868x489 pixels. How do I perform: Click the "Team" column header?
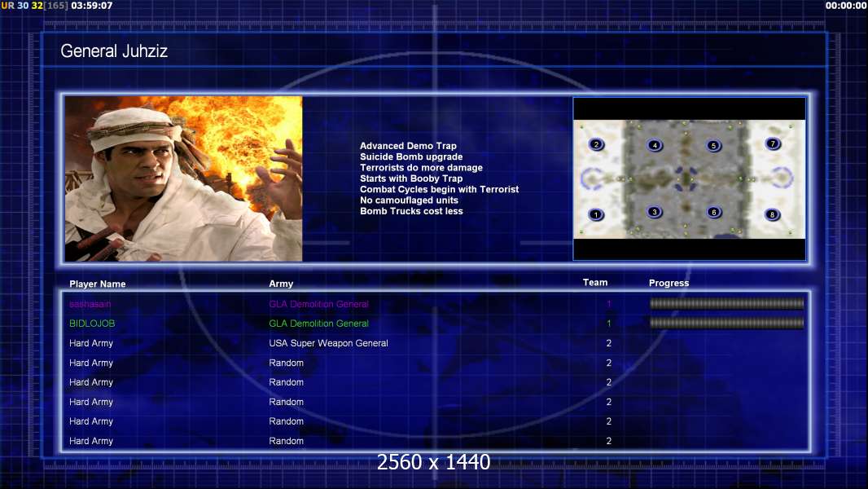[x=595, y=283]
